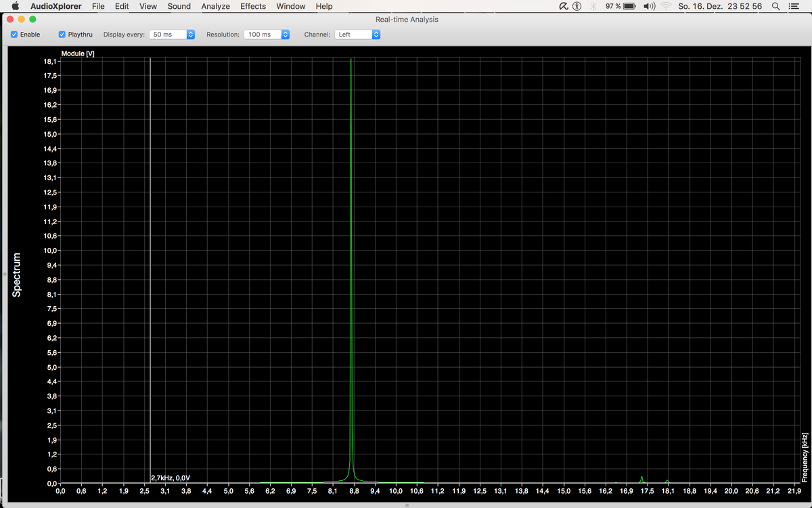Click the 20,6 frequency axis label

click(x=752, y=490)
